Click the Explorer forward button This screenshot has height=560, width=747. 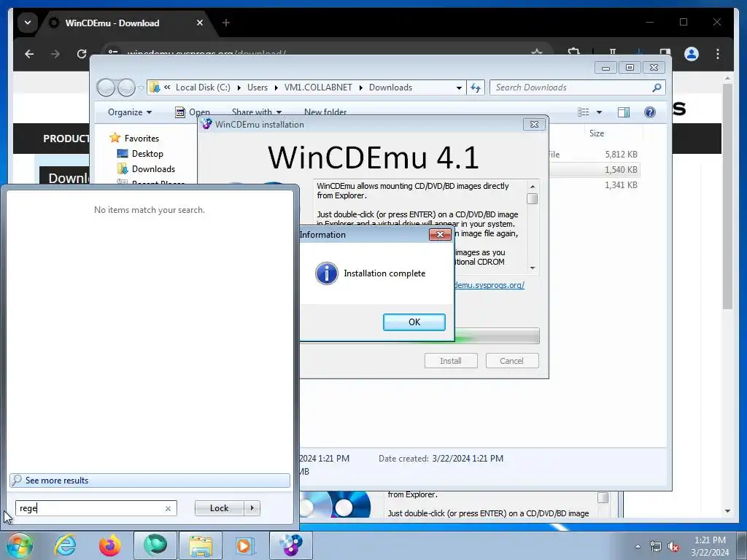pyautogui.click(x=126, y=87)
